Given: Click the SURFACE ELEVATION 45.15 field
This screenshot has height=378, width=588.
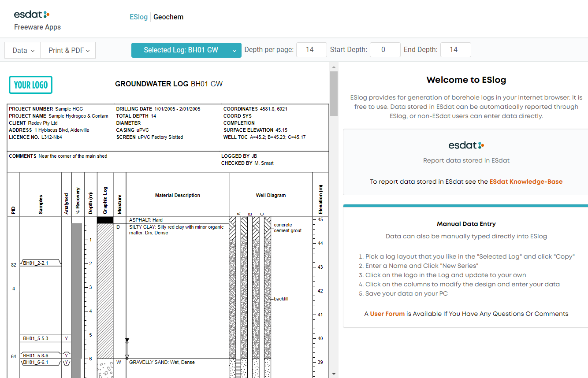Looking at the screenshot, I should [255, 130].
